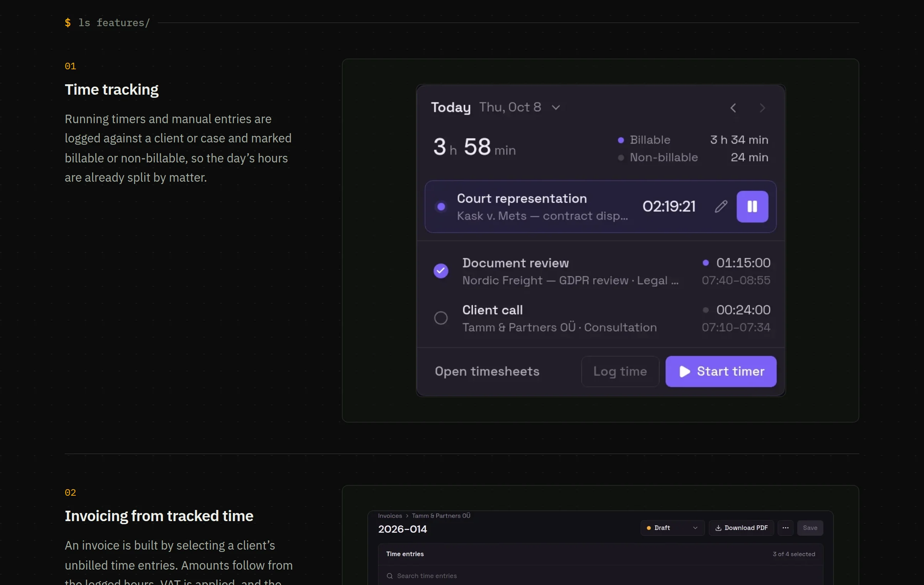Pause the running Court representation timer
The image size is (924, 585).
point(752,207)
